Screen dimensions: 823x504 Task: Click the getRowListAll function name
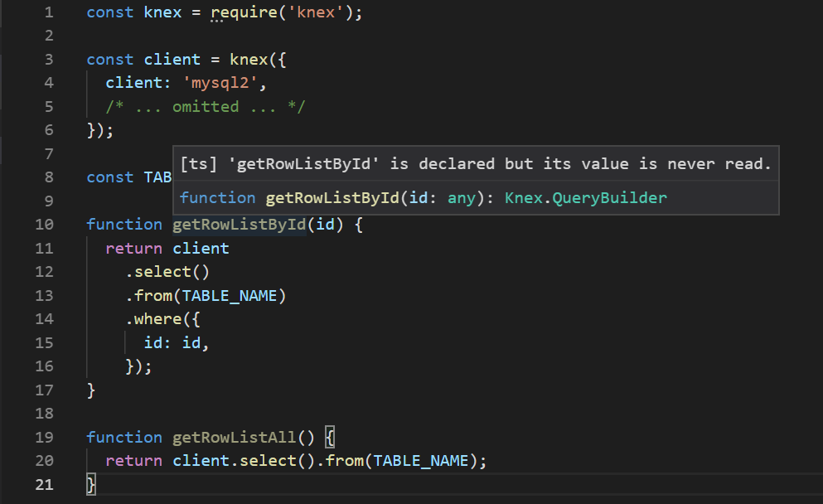[x=234, y=438]
